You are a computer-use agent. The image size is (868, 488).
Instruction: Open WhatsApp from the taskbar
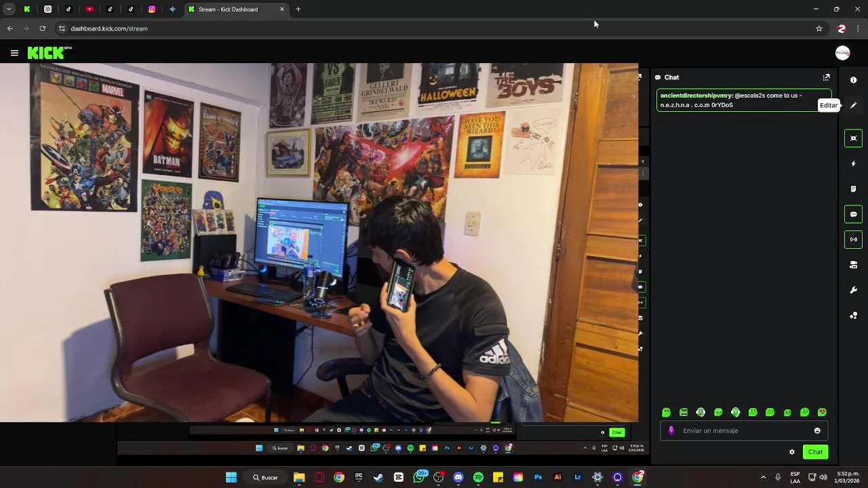coord(420,477)
